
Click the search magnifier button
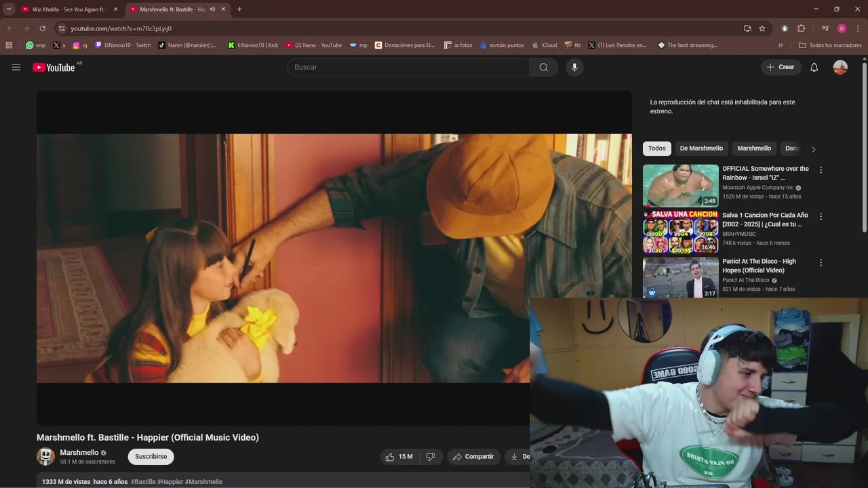pyautogui.click(x=544, y=67)
